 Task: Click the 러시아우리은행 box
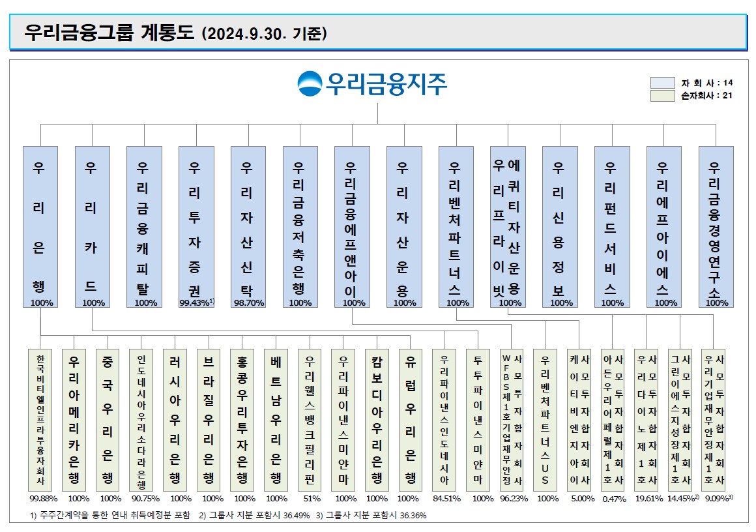[x=175, y=420]
